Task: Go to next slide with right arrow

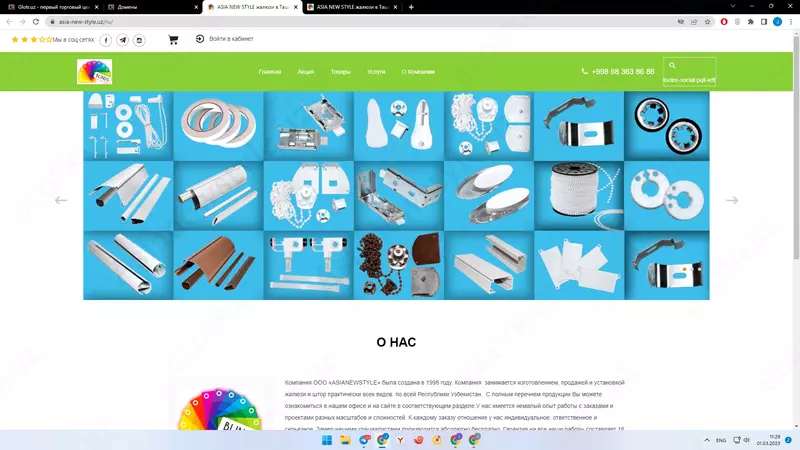Action: pos(732,200)
